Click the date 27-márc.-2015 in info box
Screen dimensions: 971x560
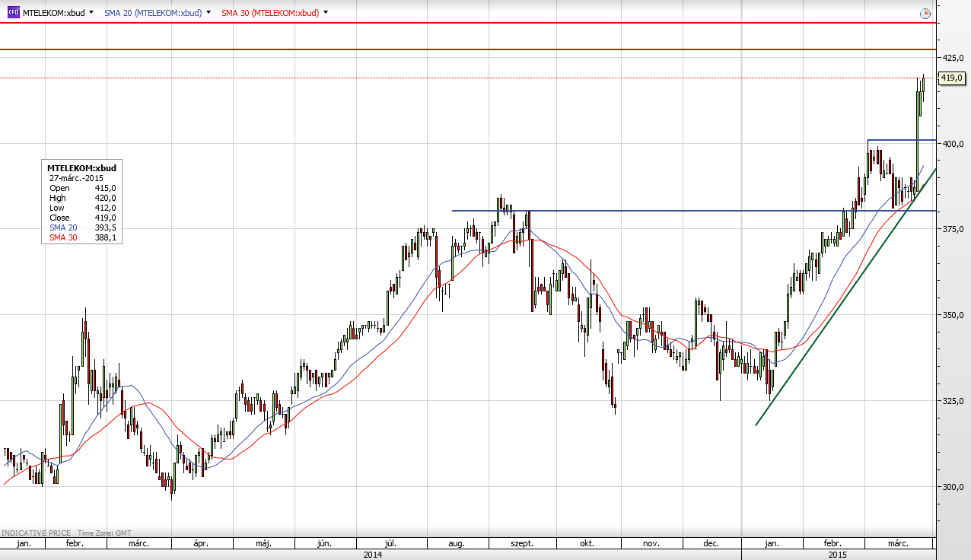point(76,178)
